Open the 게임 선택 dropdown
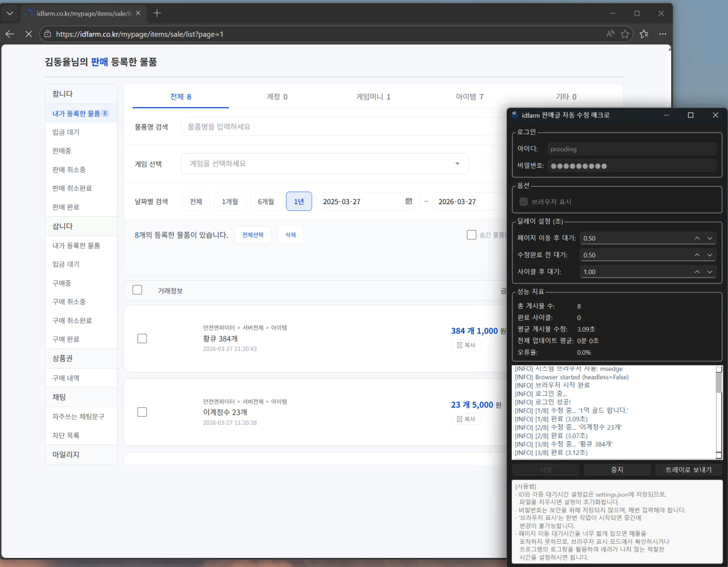The width and height of the screenshot is (728, 567). tap(325, 164)
